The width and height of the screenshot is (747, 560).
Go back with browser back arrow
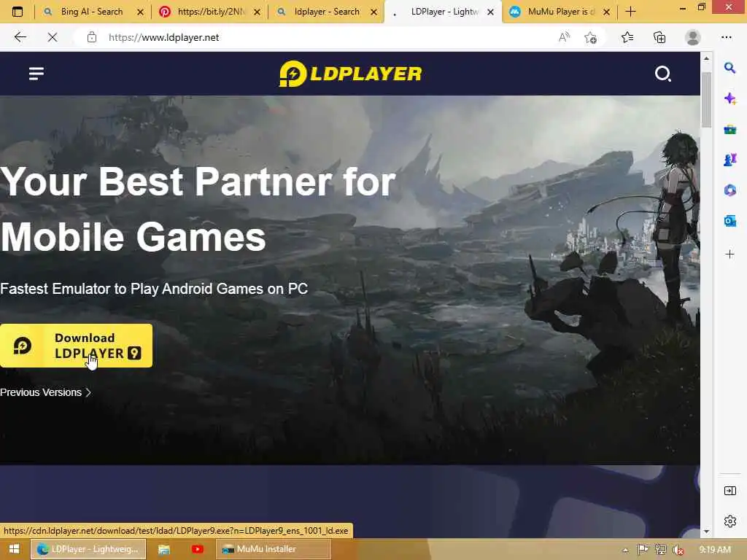click(20, 37)
